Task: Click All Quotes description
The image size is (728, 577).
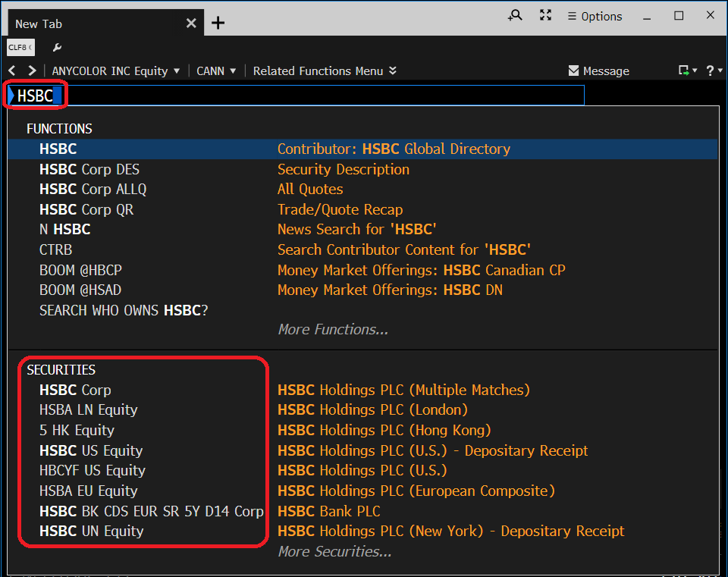Action: (x=310, y=190)
